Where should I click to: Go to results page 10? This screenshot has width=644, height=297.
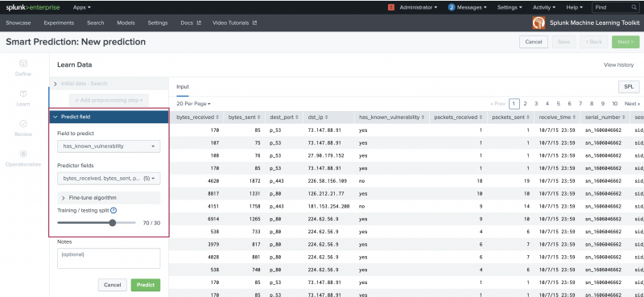click(x=614, y=104)
